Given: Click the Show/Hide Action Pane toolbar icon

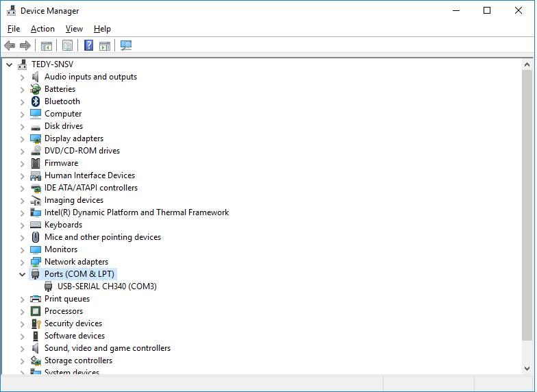Looking at the screenshot, I should [x=105, y=46].
